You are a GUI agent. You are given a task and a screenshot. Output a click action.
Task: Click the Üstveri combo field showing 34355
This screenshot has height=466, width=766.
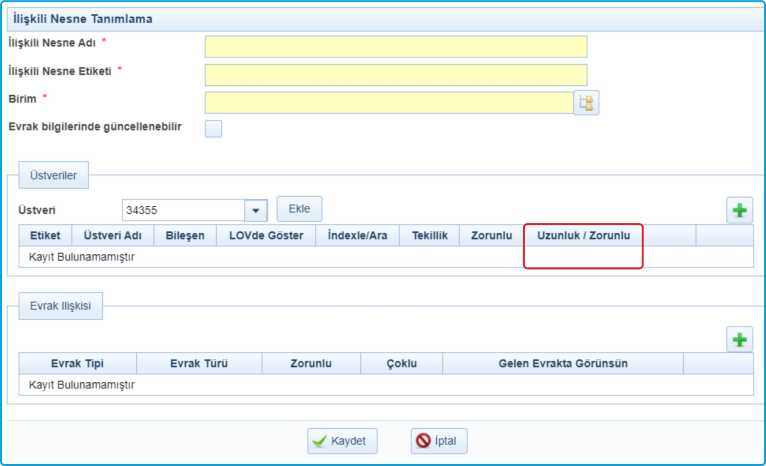[183, 210]
